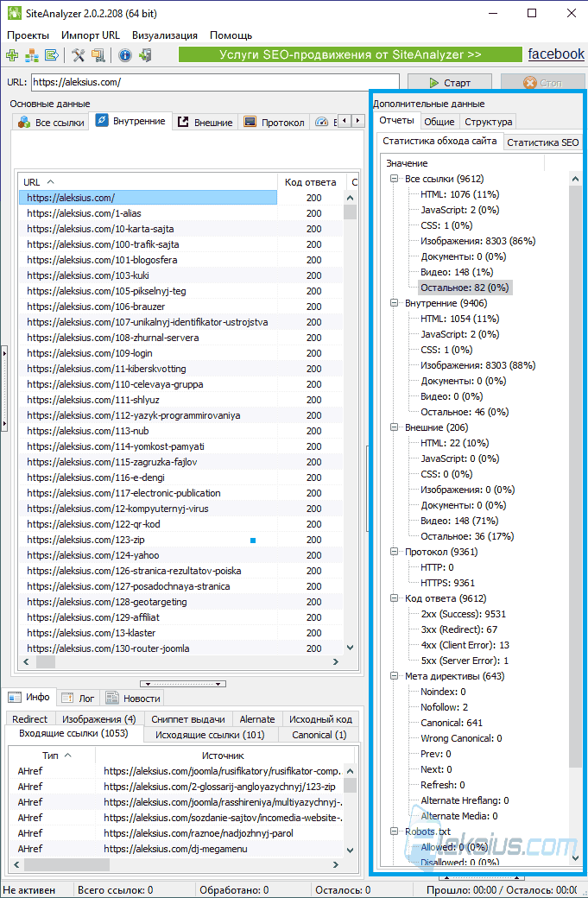Open the Все ссылки tab
The image size is (588, 898).
(50, 122)
